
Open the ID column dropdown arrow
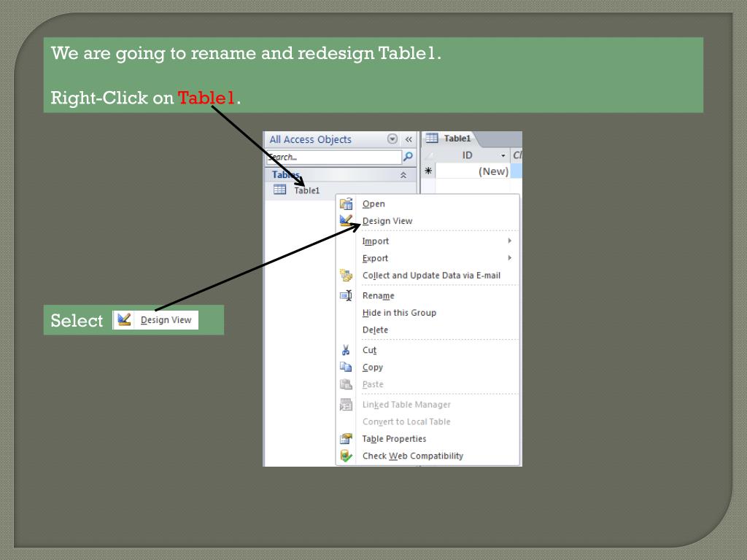click(503, 155)
